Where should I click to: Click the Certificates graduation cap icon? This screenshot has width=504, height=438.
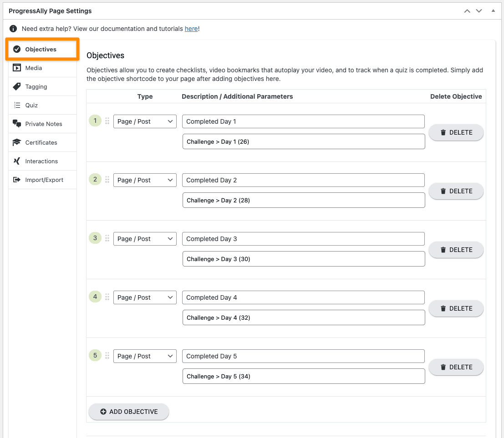16,142
